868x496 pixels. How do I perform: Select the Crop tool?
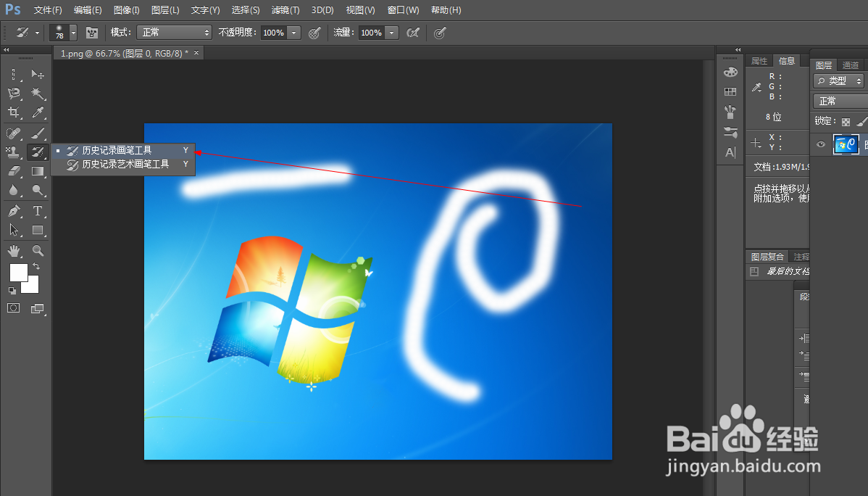(x=14, y=112)
